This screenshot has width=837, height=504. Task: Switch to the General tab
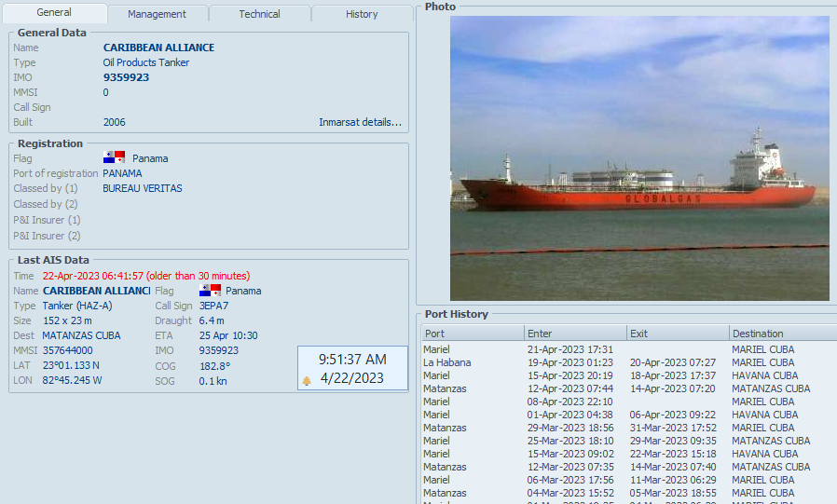point(54,13)
